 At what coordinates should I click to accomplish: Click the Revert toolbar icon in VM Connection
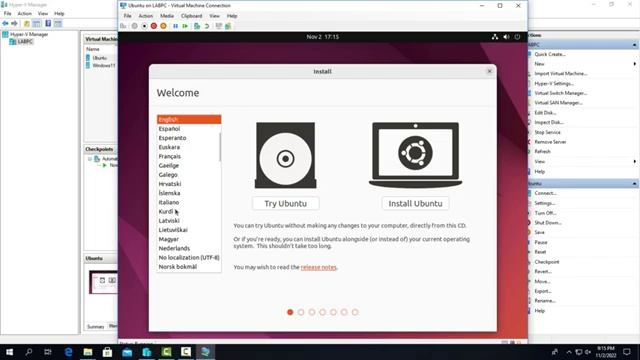click(x=207, y=26)
